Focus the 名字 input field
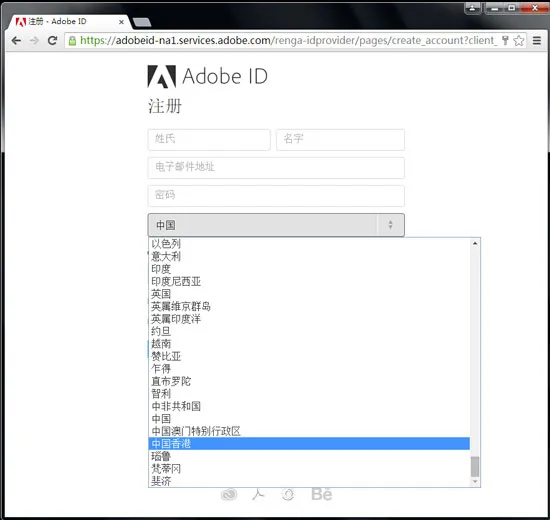Viewport: 550px width, 520px height. tap(340, 140)
